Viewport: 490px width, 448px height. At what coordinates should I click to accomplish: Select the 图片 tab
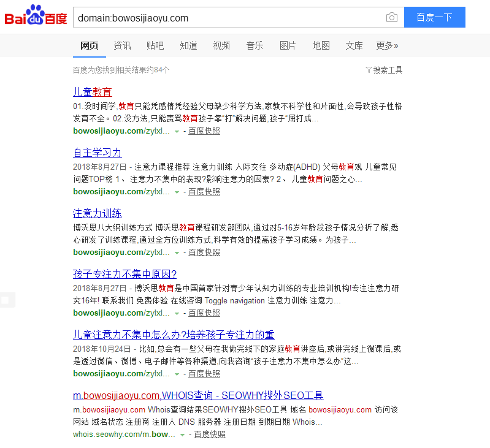pyautogui.click(x=288, y=45)
